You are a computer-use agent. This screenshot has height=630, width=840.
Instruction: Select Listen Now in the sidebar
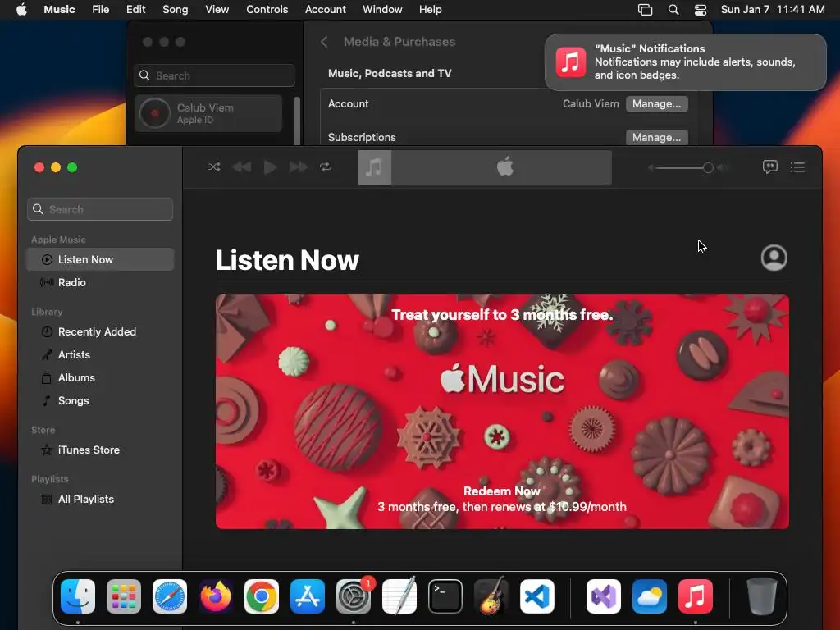[x=100, y=259]
